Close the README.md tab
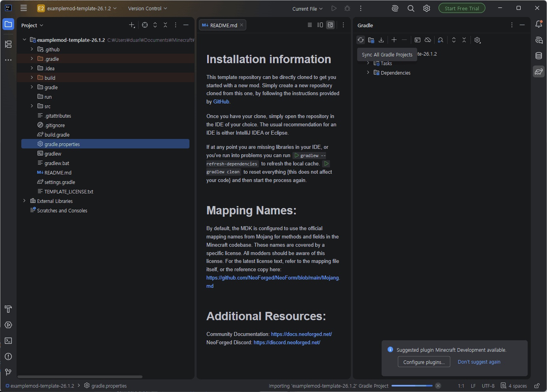The image size is (547, 392). coord(242,25)
